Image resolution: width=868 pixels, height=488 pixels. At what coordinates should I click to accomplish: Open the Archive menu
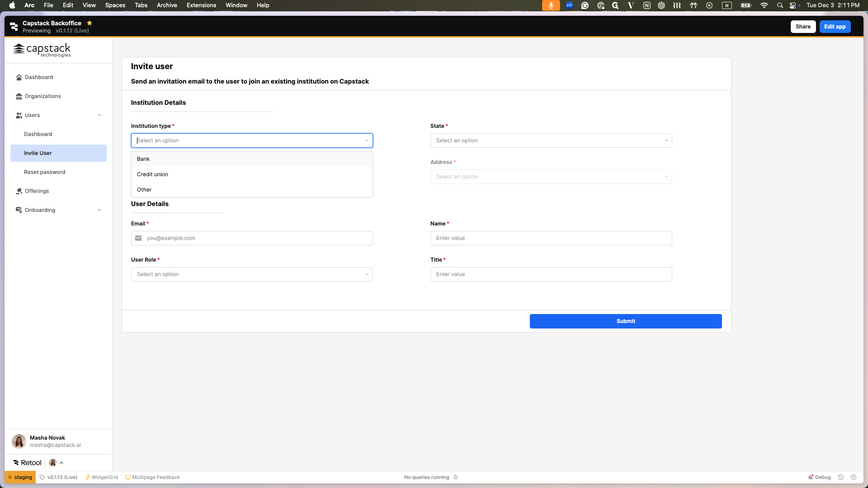(167, 5)
